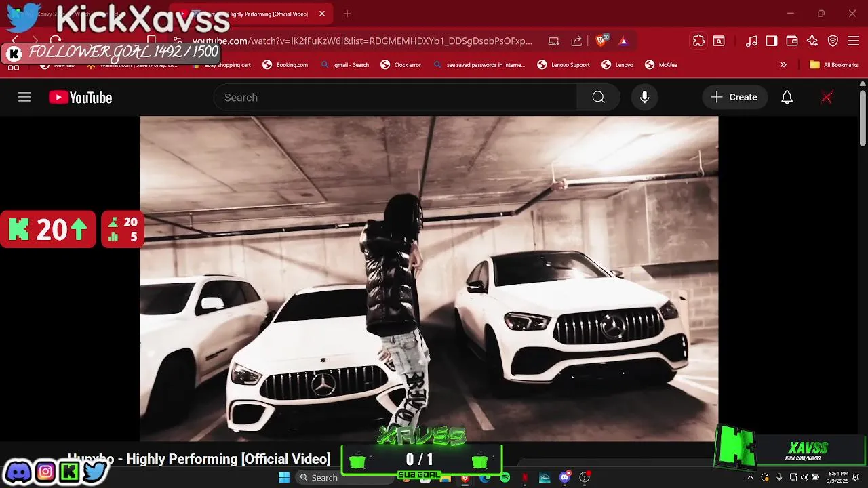This screenshot has height=488, width=868.
Task: Click the Lenovo bookmark
Action: (x=618, y=65)
